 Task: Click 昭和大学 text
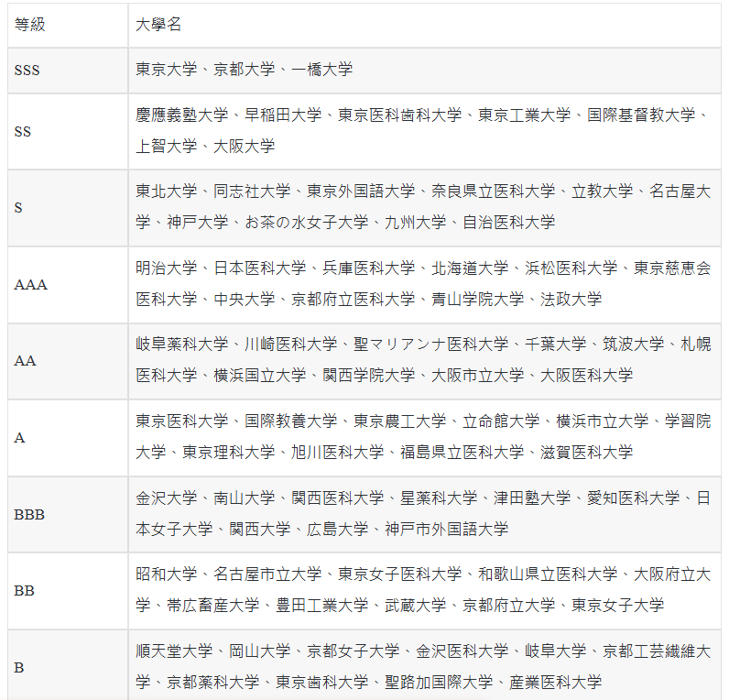tap(167, 574)
